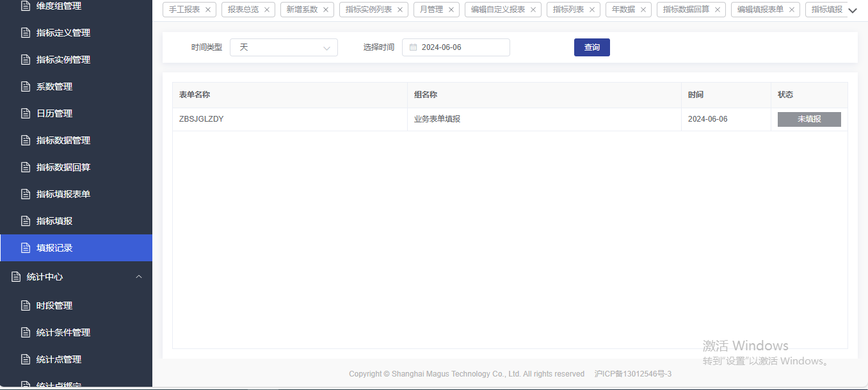Viewport: 868px width, 390px height.
Task: Open 指标数据管理 in the sidebar
Action: [63, 140]
